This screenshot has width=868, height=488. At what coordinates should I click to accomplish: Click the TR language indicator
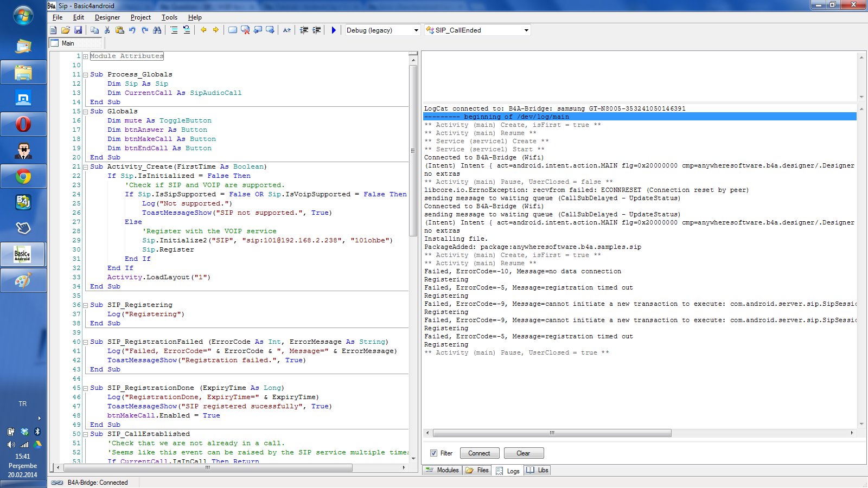click(x=23, y=404)
